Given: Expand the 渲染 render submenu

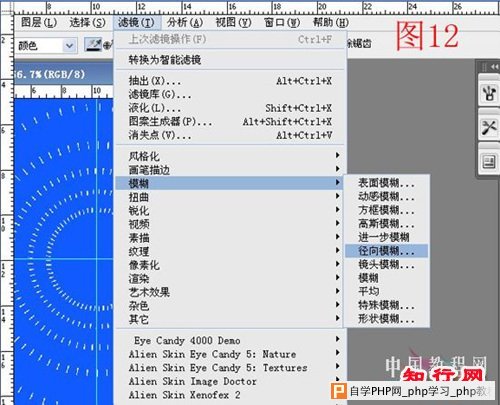Looking at the screenshot, I should 230,279.
